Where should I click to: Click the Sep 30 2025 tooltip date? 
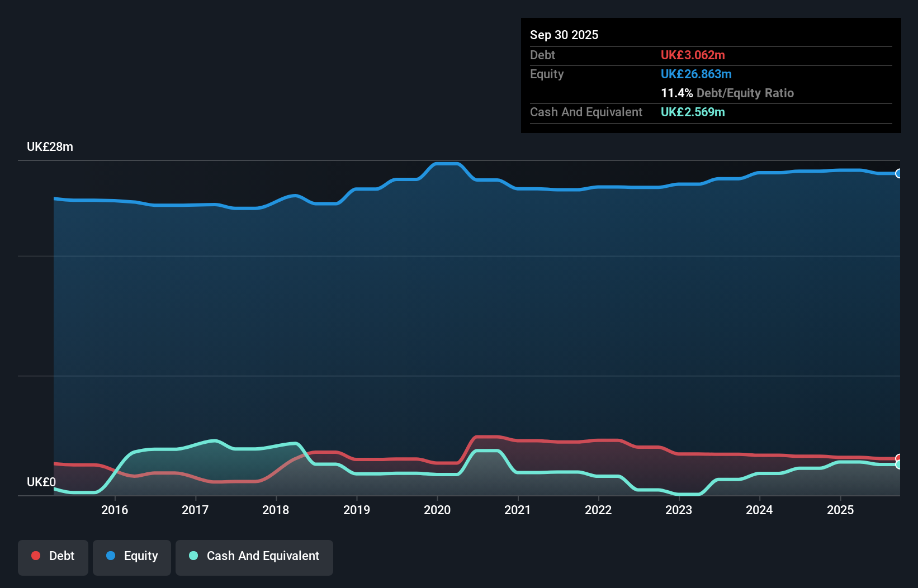click(564, 35)
